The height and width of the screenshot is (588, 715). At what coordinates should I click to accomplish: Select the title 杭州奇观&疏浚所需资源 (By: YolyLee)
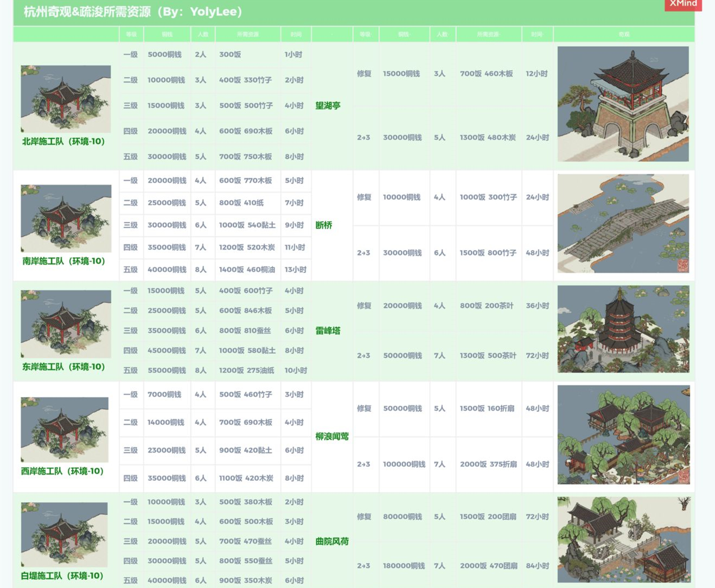(x=133, y=11)
